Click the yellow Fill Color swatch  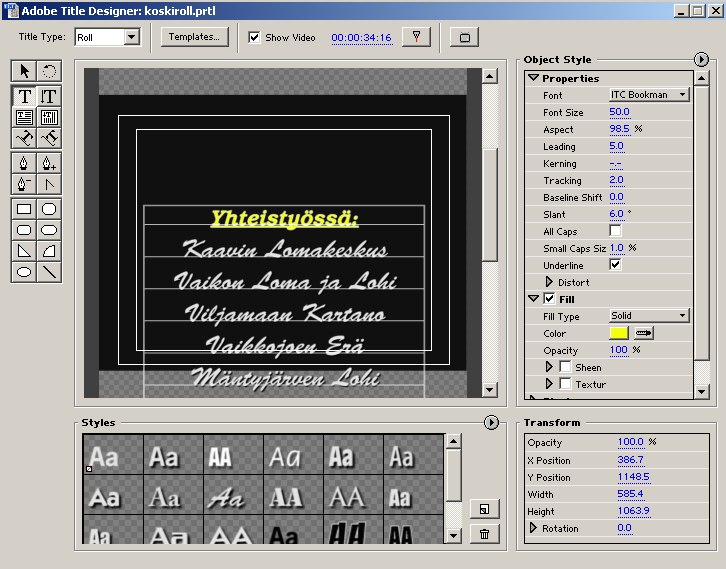619,333
